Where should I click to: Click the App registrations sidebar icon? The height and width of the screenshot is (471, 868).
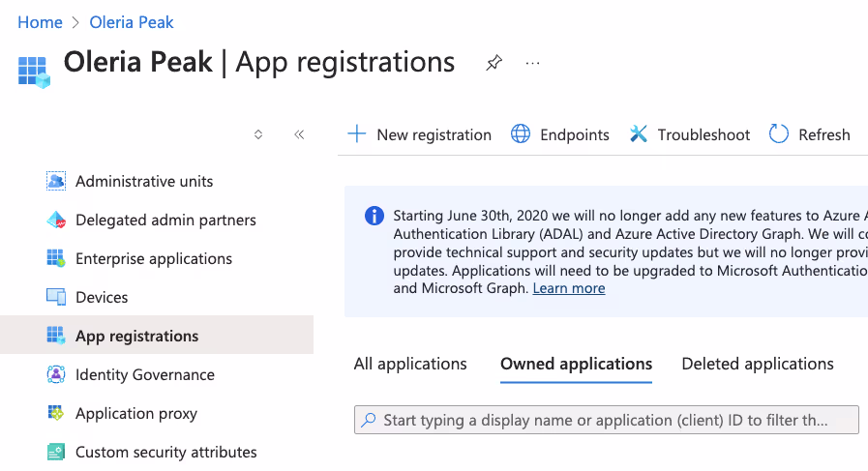(56, 336)
